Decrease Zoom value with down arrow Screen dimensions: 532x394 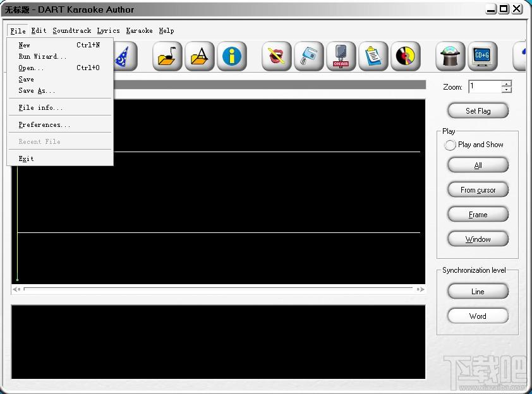[506, 90]
